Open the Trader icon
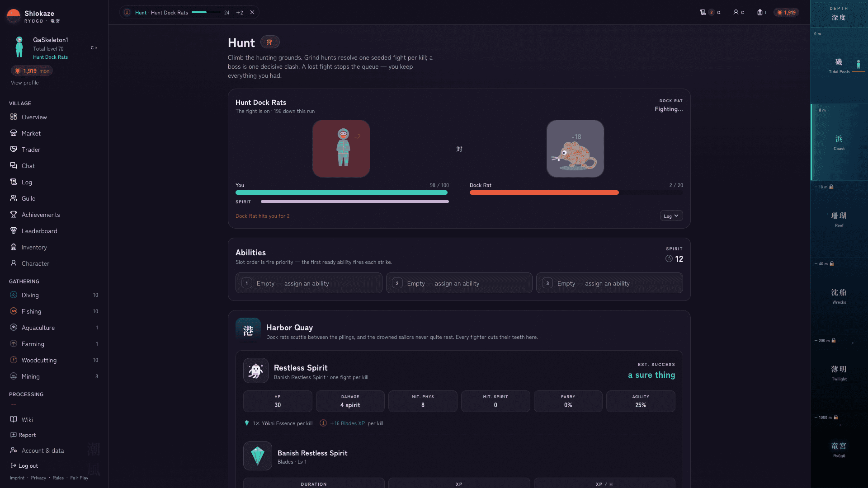Viewport: 868px width, 488px height. [x=14, y=150]
